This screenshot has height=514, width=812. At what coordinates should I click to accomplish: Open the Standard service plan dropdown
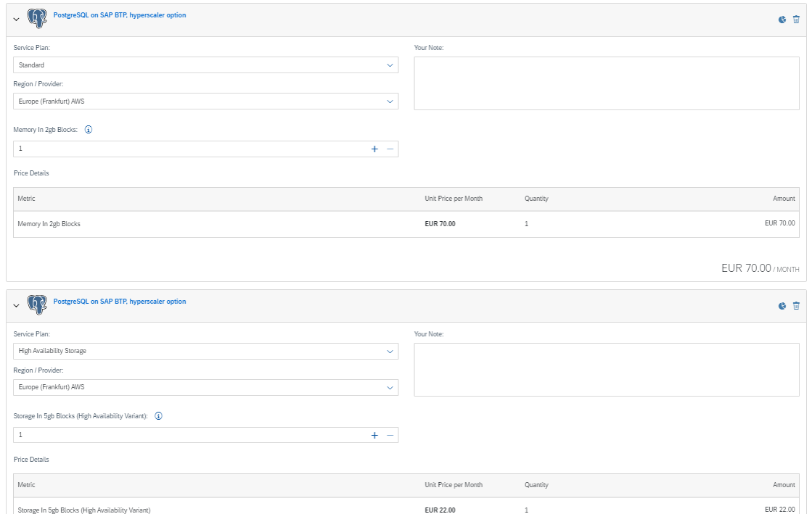tap(205, 65)
